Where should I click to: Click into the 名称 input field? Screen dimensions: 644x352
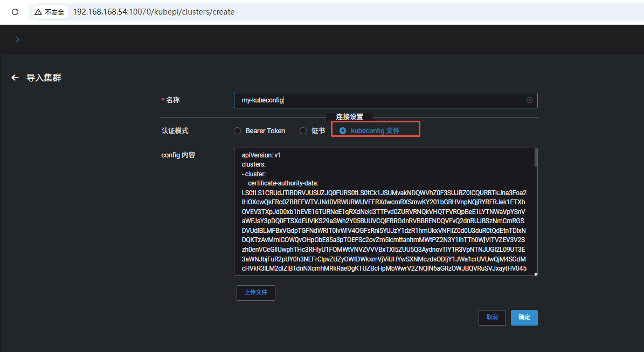click(377, 100)
